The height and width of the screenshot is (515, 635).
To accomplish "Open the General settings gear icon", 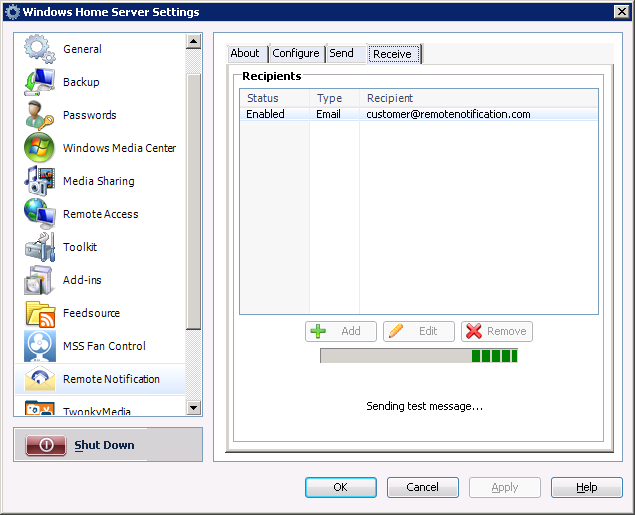I will (39, 49).
